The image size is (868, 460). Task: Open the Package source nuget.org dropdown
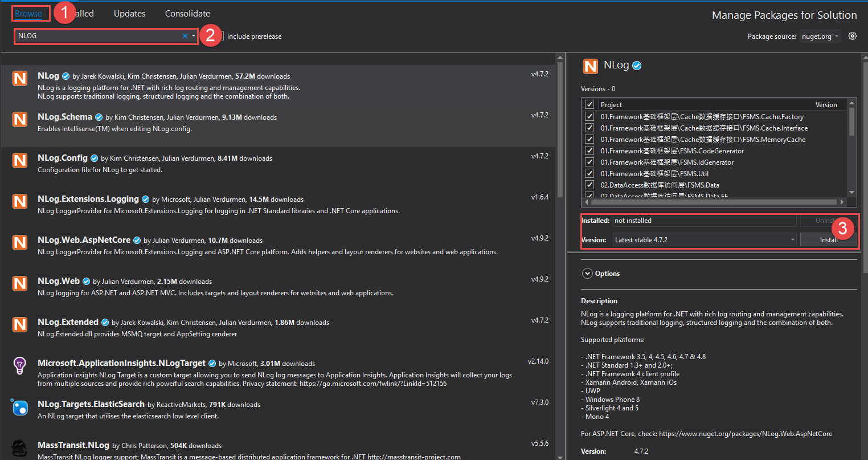[x=820, y=36]
